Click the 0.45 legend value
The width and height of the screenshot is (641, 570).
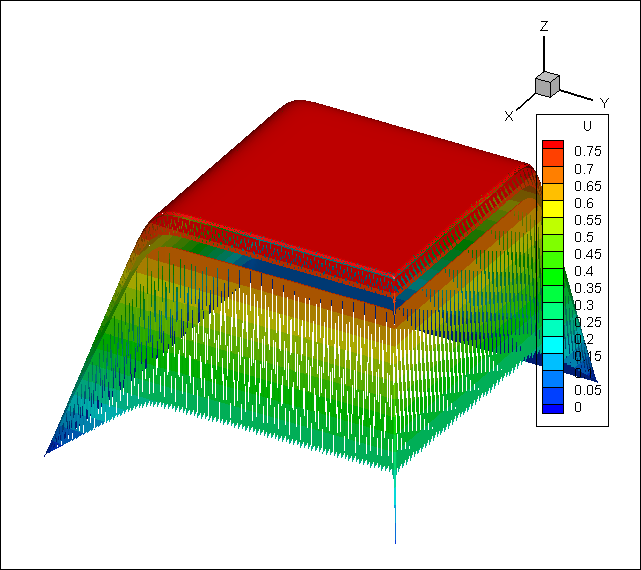(588, 254)
